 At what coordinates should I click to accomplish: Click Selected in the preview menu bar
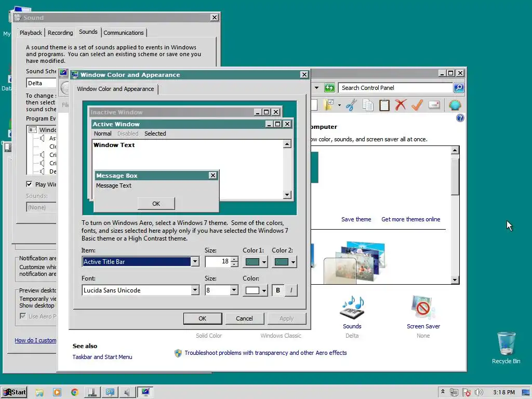(x=155, y=134)
